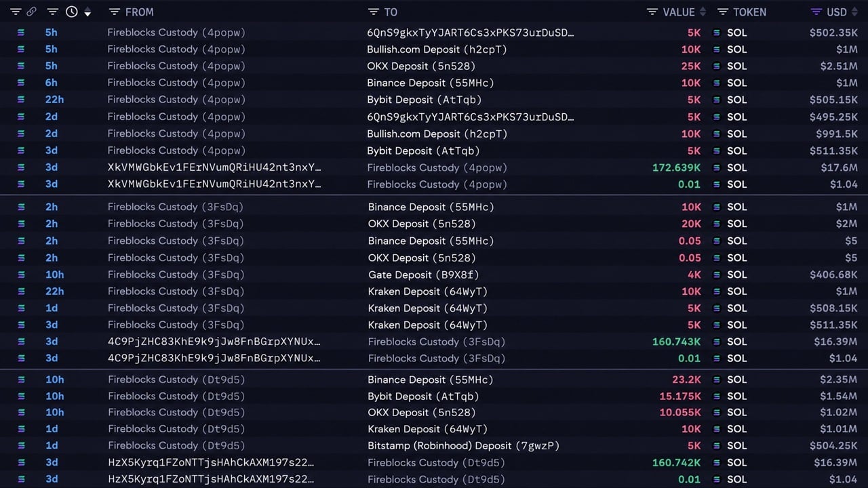Click the TOKEN column header label
This screenshot has width=868, height=488.
750,12
